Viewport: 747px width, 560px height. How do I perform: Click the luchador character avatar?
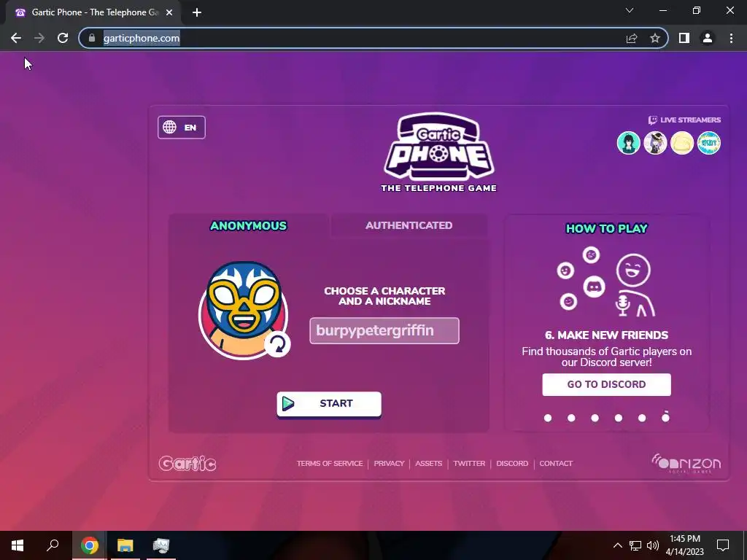[x=243, y=309]
